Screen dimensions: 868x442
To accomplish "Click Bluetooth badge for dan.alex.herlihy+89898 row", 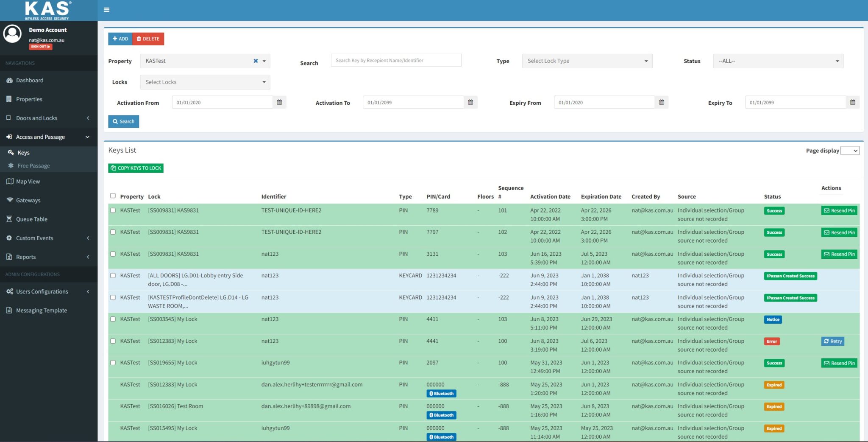I will (441, 415).
